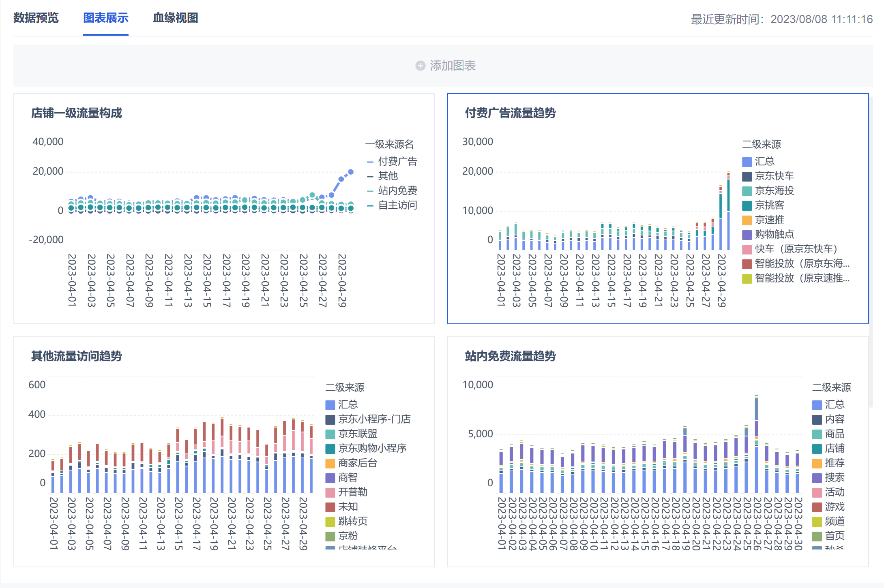The height and width of the screenshot is (588, 884).
Task: Click the orange 京速推 legend square
Action: click(x=747, y=220)
